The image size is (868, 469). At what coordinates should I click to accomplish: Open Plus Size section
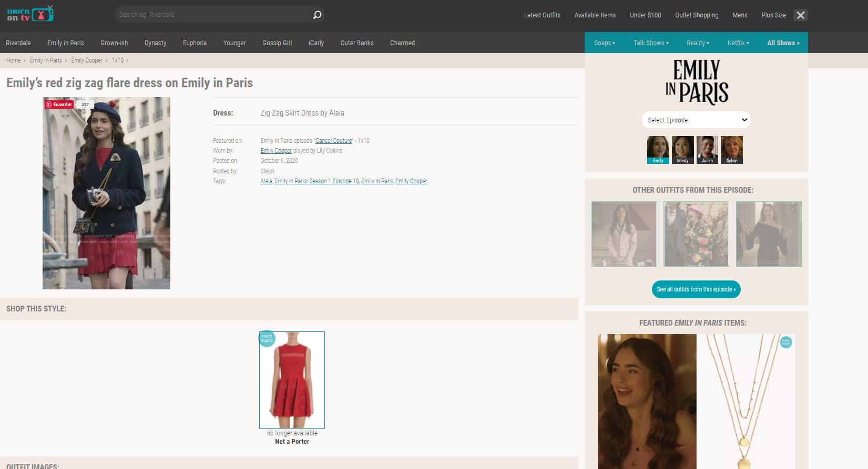point(773,15)
